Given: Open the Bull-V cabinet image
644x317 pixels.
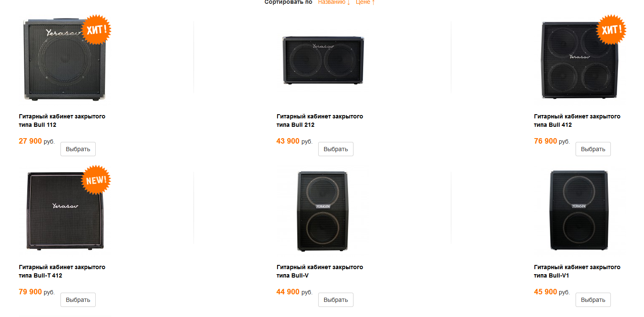Looking at the screenshot, I should [x=322, y=211].
